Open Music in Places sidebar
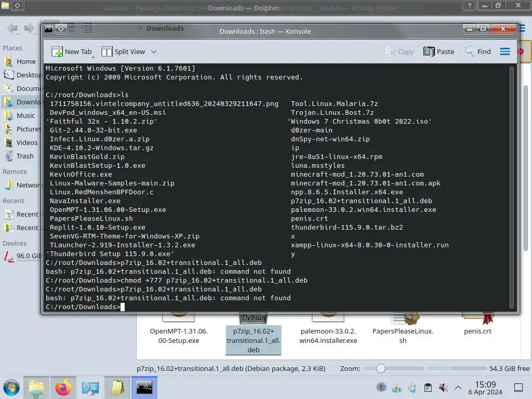Viewport: 532px width, 399px height. (21, 116)
